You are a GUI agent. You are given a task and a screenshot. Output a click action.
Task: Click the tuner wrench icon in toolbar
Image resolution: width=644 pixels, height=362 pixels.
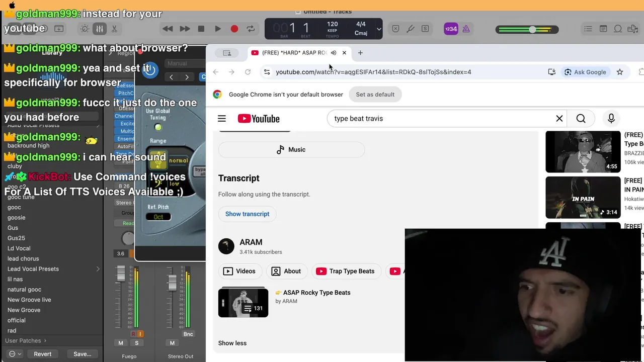410,29
